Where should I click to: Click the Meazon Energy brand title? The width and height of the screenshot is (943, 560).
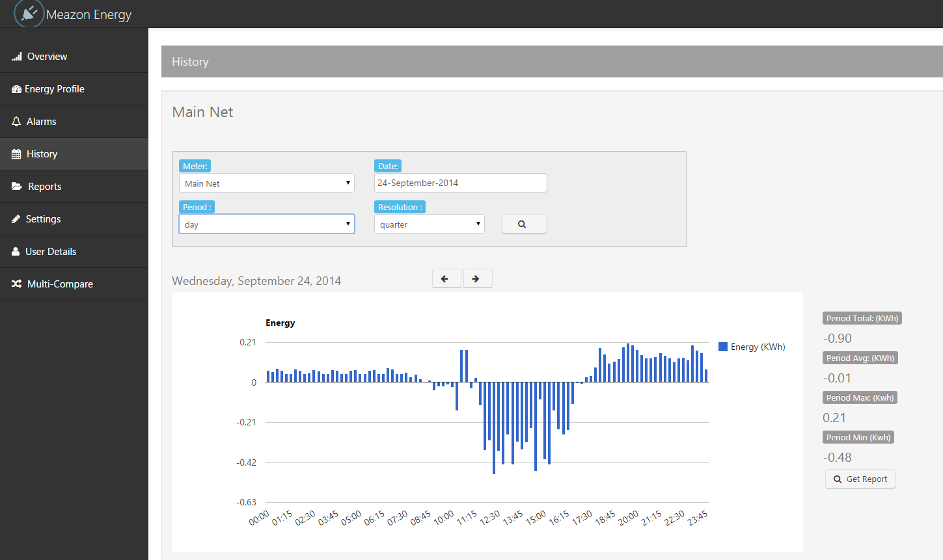point(89,14)
